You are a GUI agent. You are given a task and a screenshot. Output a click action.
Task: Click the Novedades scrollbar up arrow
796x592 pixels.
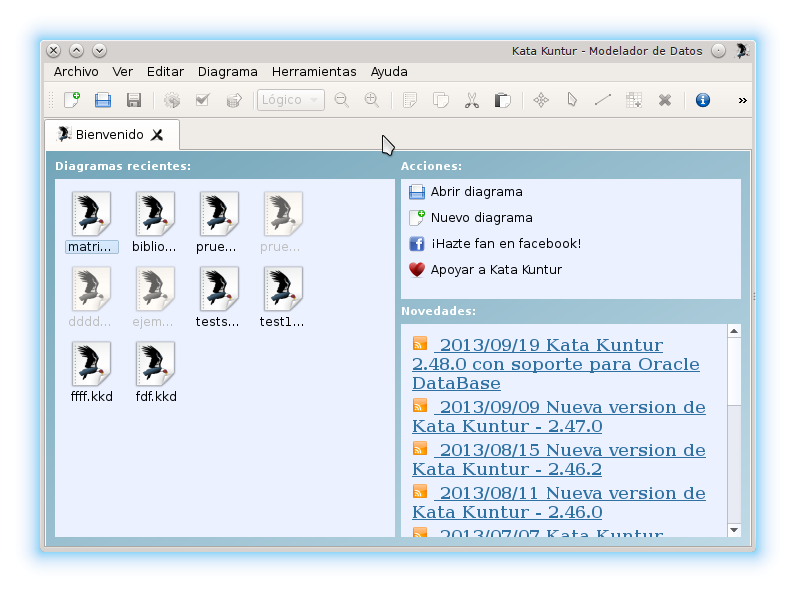pos(734,331)
